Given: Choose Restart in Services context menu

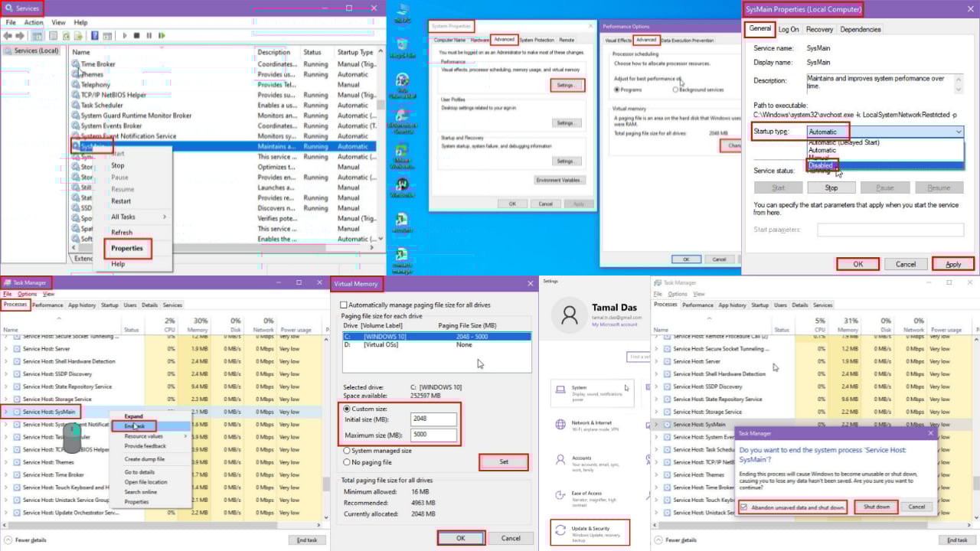Looking at the screenshot, I should click(x=121, y=201).
